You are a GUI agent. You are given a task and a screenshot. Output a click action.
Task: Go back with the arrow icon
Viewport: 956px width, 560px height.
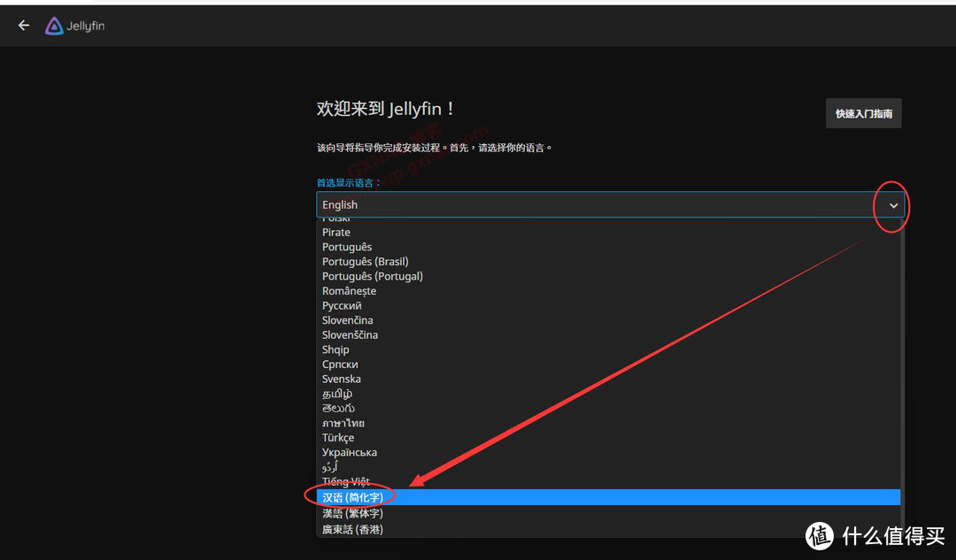point(24,26)
